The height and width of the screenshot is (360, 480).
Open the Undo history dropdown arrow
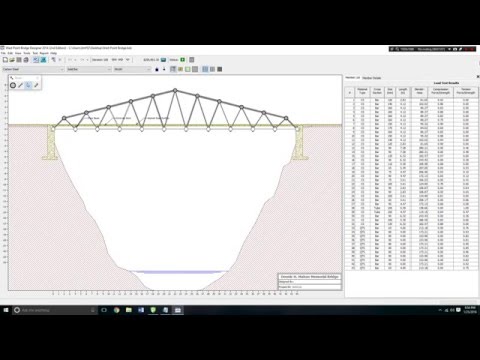coord(75,60)
